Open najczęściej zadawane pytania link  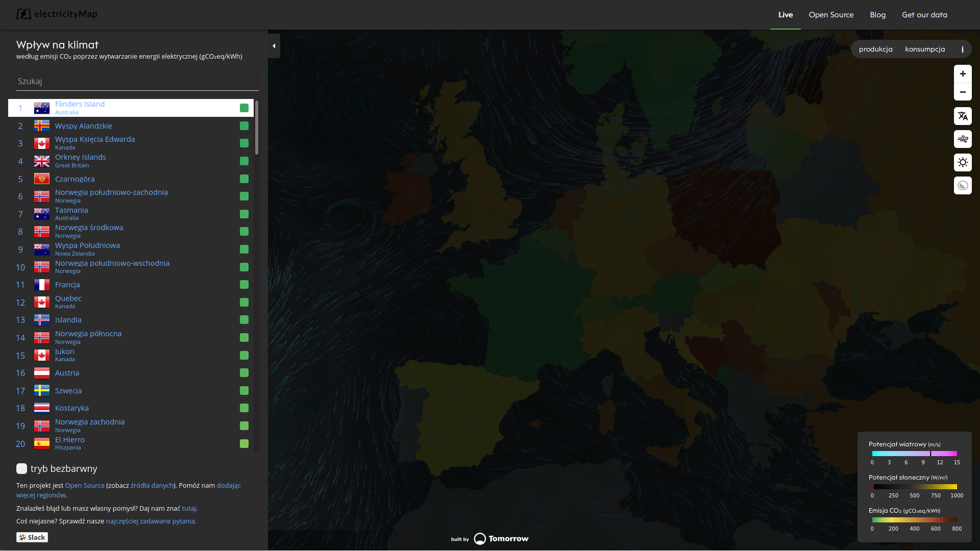coord(151,521)
